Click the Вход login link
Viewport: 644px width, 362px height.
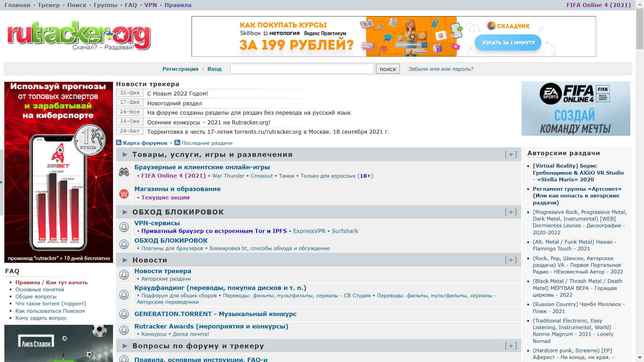coord(214,69)
